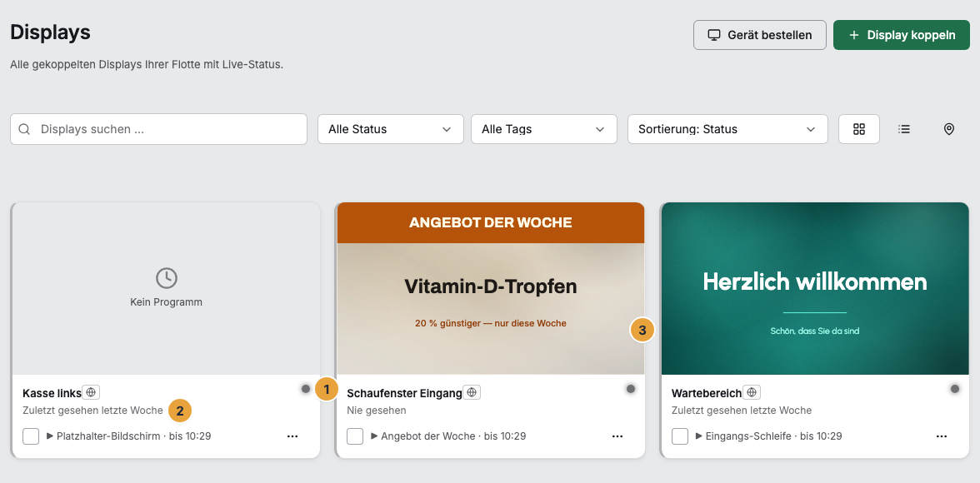The image size is (980, 483).
Task: Click play icon beside Eingangs-Schleife
Action: [698, 436]
